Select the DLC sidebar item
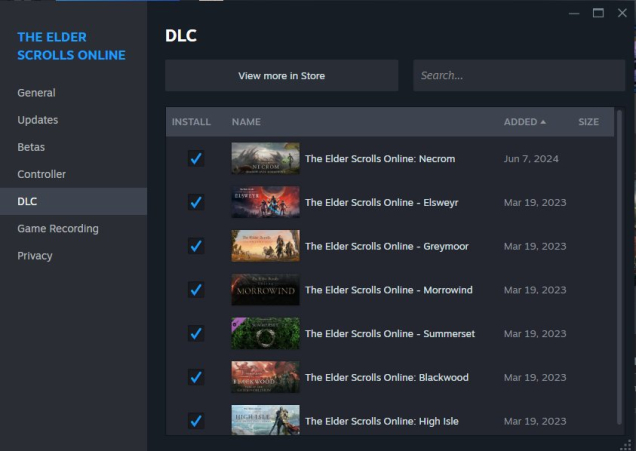 point(73,202)
